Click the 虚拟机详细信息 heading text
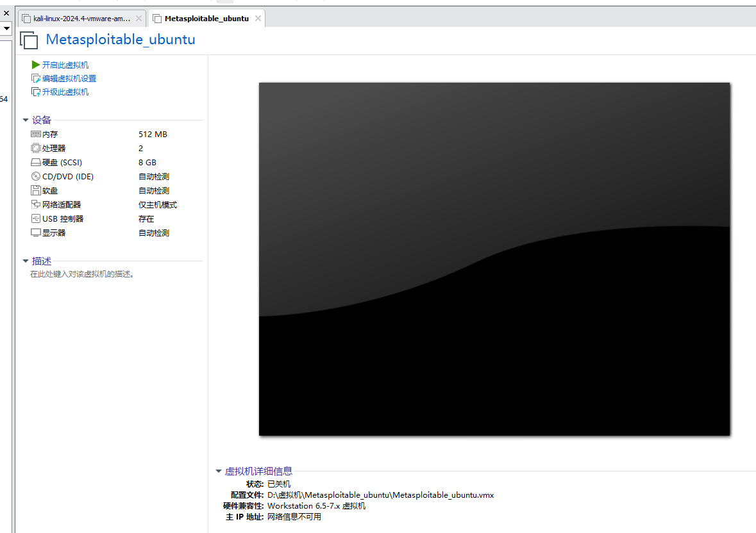This screenshot has width=756, height=533. (x=258, y=471)
